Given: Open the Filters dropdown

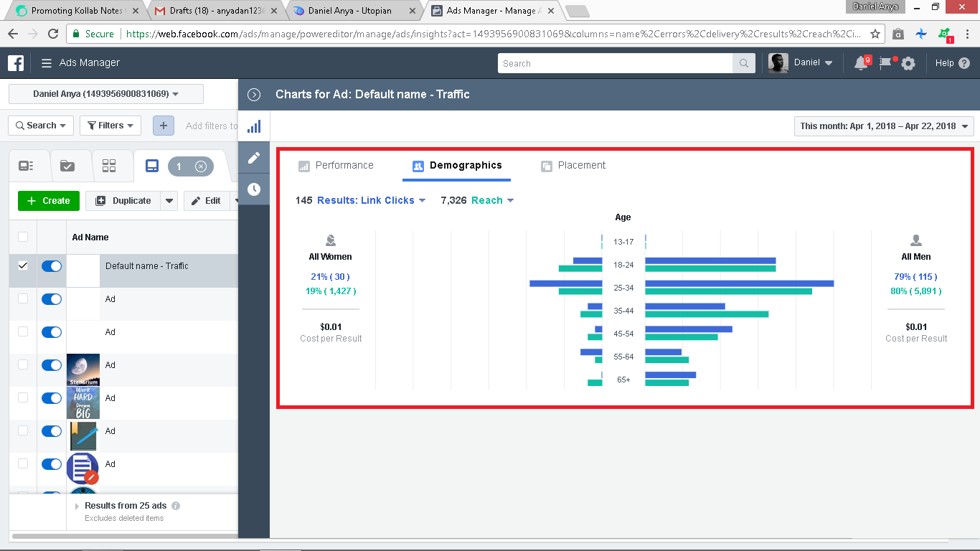Looking at the screenshot, I should point(110,126).
